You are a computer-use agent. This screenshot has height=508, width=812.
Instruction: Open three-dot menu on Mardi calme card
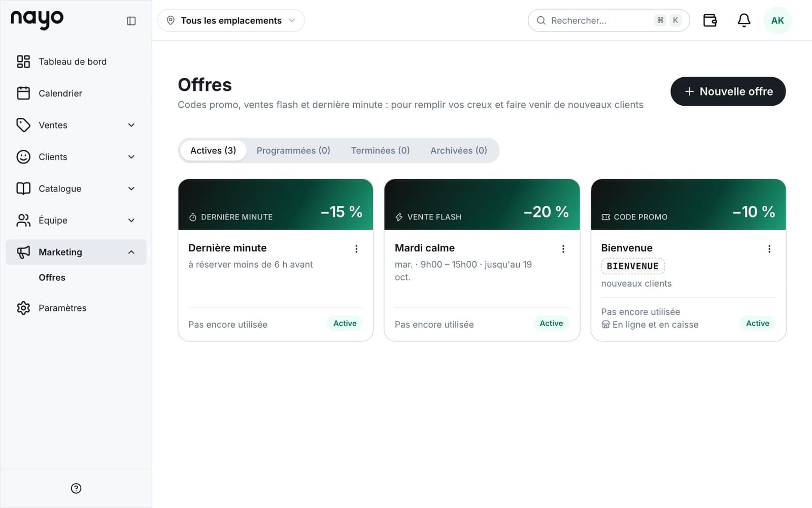click(x=563, y=249)
